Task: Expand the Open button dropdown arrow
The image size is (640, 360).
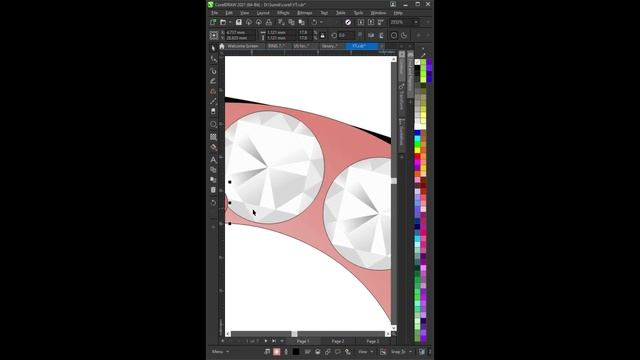Action: point(230,22)
